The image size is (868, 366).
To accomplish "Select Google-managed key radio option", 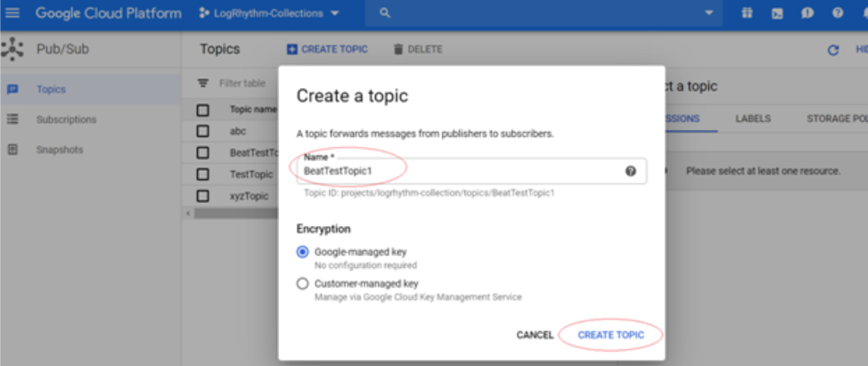I will (303, 252).
